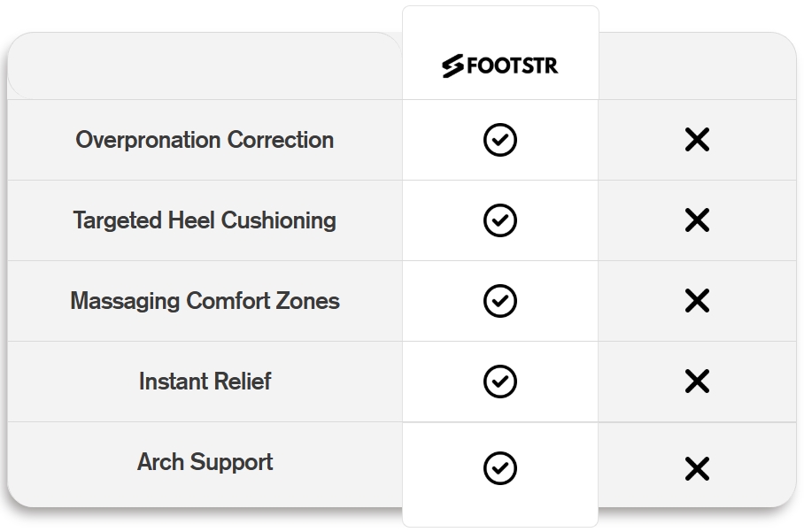Select the Instant Relief label

tap(205, 382)
